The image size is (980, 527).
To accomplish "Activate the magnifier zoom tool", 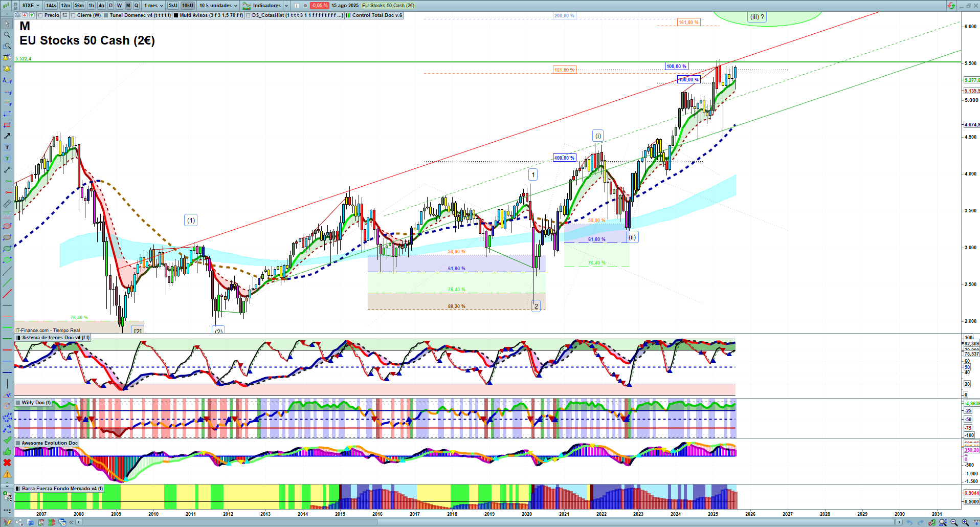I will click(7, 35).
